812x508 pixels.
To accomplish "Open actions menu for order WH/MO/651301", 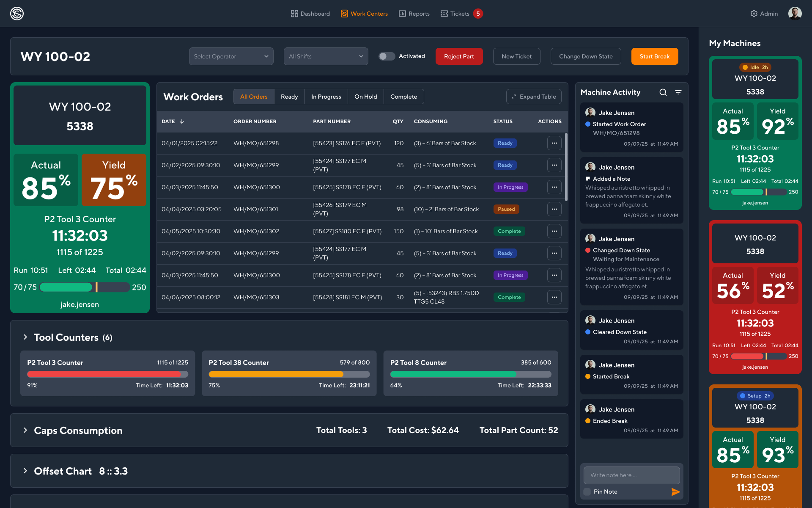I will coord(554,209).
